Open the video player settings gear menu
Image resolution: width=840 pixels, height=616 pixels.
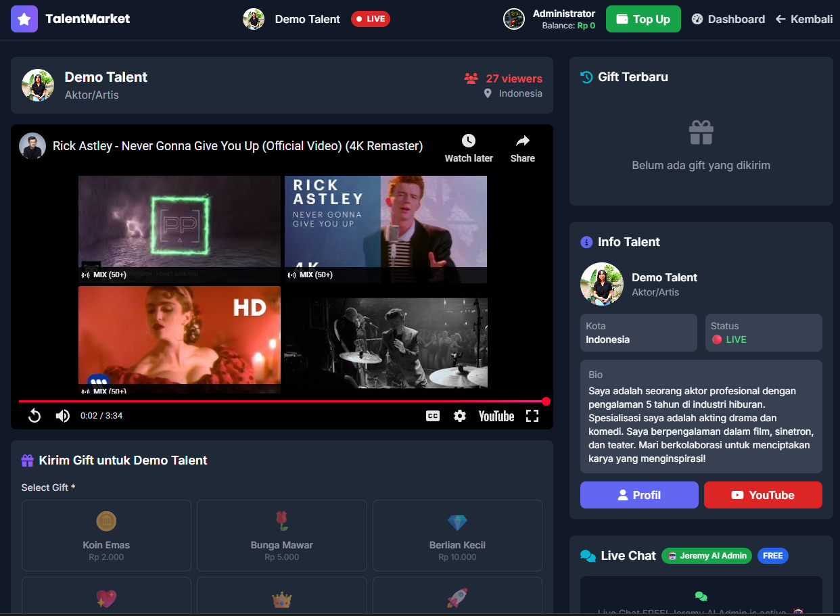pos(460,415)
